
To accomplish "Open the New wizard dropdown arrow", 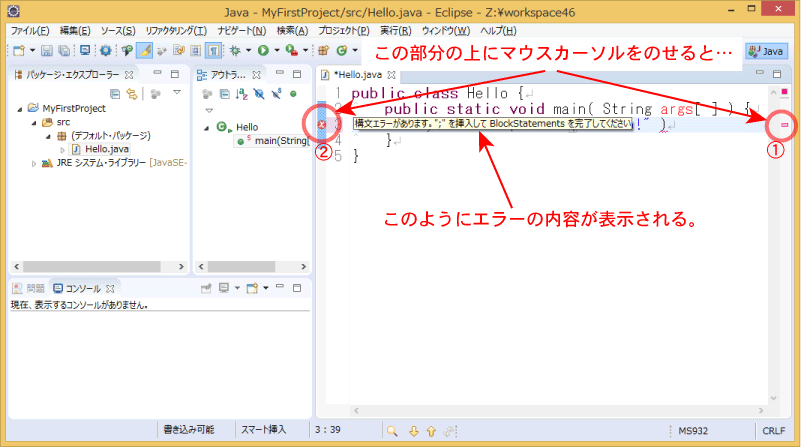I will (x=32, y=51).
